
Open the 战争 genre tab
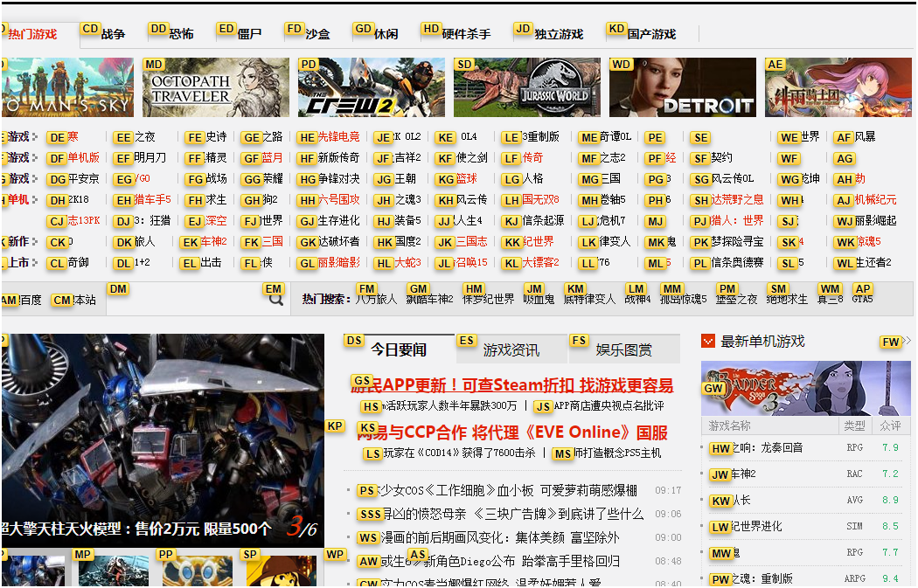(113, 35)
